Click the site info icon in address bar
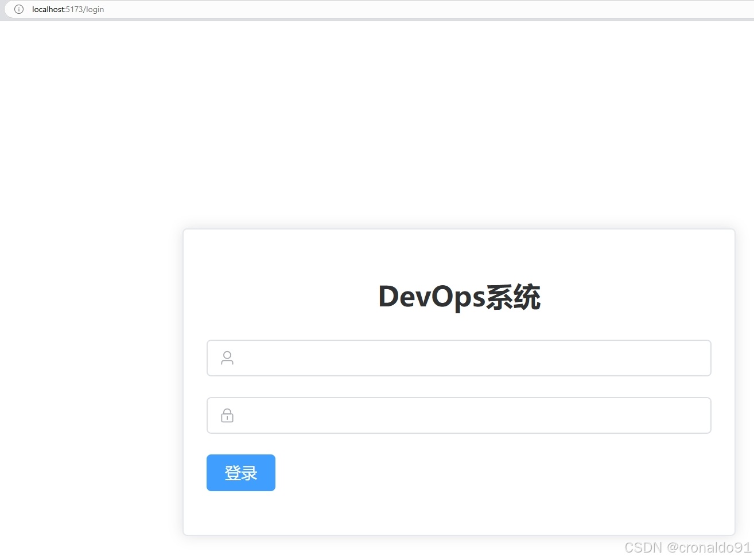Viewport: 754px width, 560px height. [x=19, y=9]
